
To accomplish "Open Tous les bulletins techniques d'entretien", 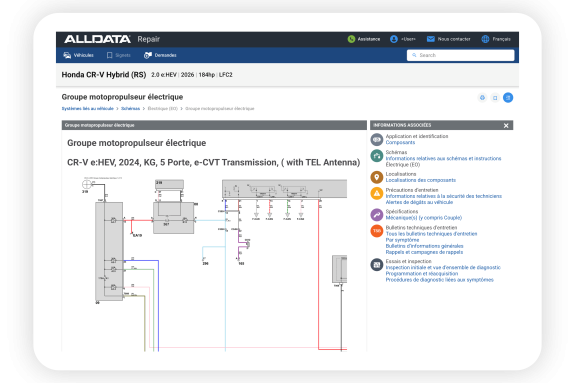I will [x=431, y=234].
